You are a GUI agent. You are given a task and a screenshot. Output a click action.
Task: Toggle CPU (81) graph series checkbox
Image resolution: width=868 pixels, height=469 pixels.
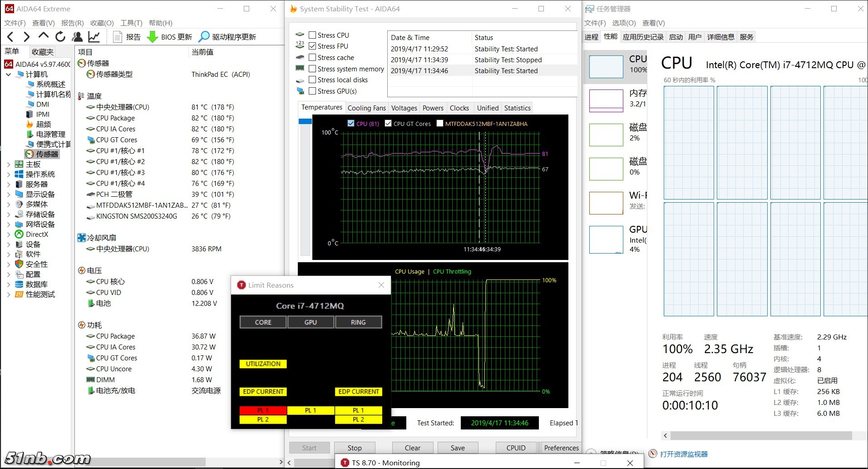pyautogui.click(x=350, y=123)
